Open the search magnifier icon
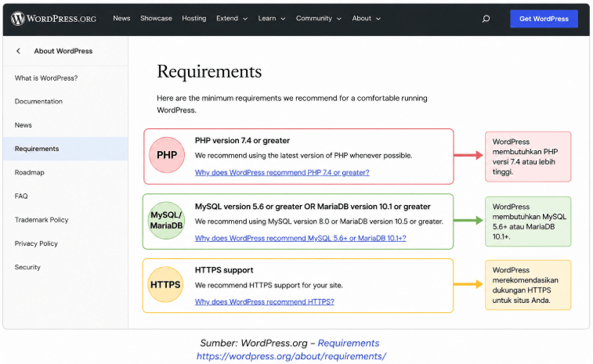The height and width of the screenshot is (364, 593). click(x=486, y=19)
